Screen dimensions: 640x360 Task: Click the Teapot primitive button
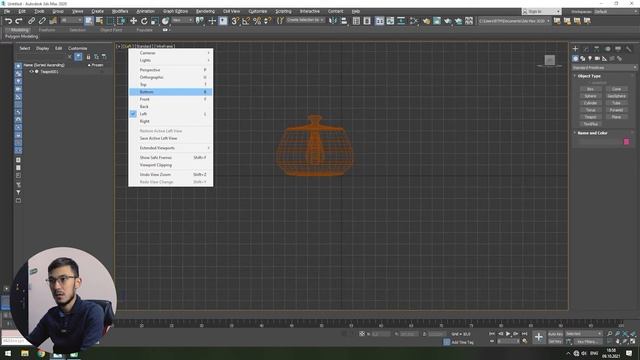(x=590, y=117)
